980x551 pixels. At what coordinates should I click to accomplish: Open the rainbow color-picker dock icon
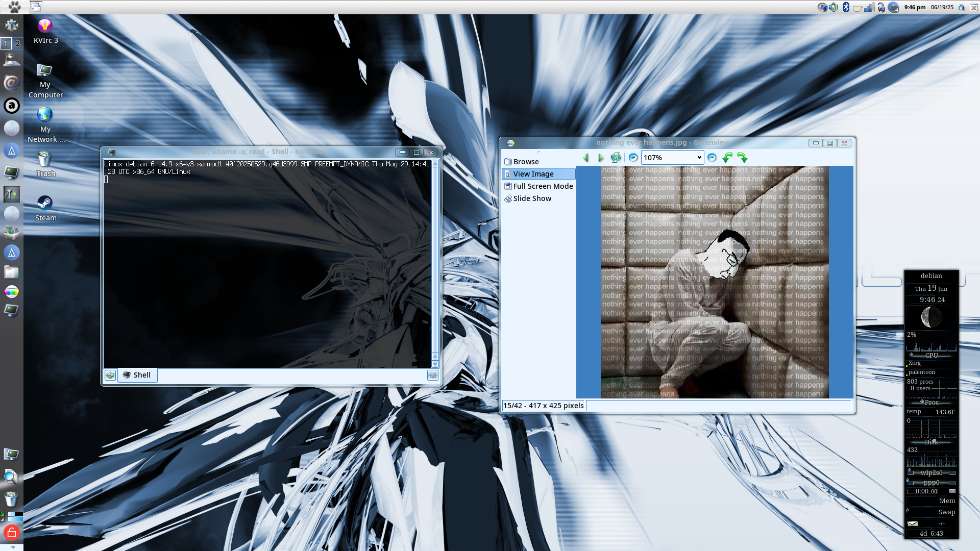11,292
